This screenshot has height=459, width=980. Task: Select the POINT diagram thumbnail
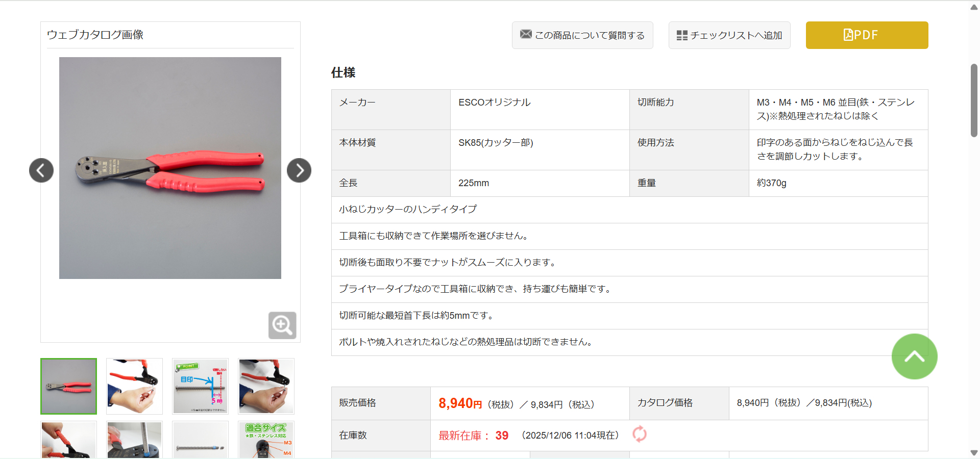[200, 386]
